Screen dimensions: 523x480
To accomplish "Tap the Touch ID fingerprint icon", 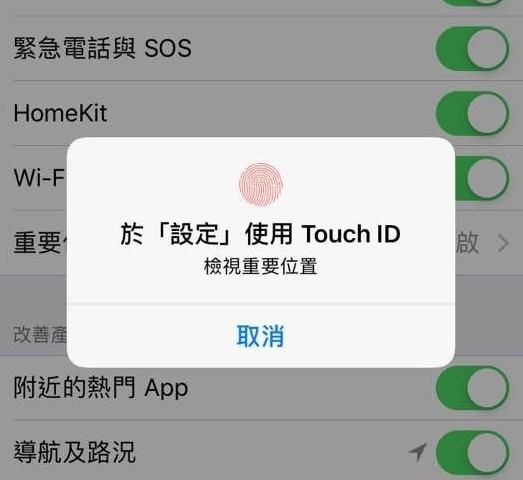I will pos(261,184).
